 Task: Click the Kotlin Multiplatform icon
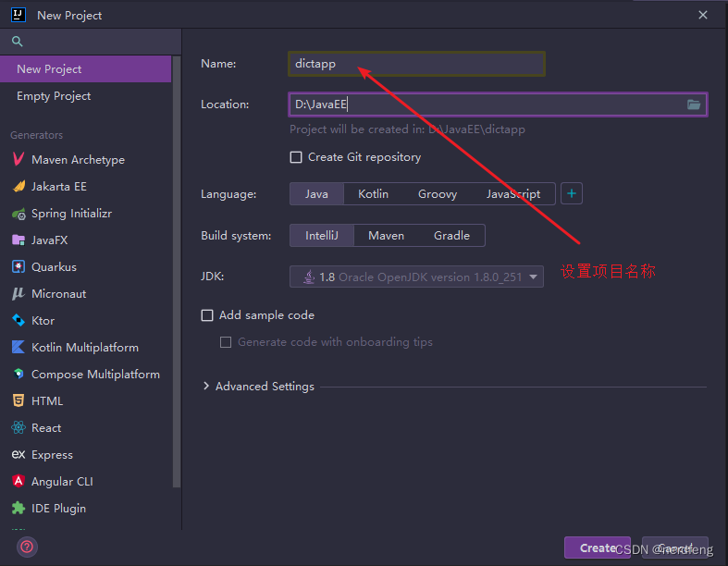(x=19, y=348)
